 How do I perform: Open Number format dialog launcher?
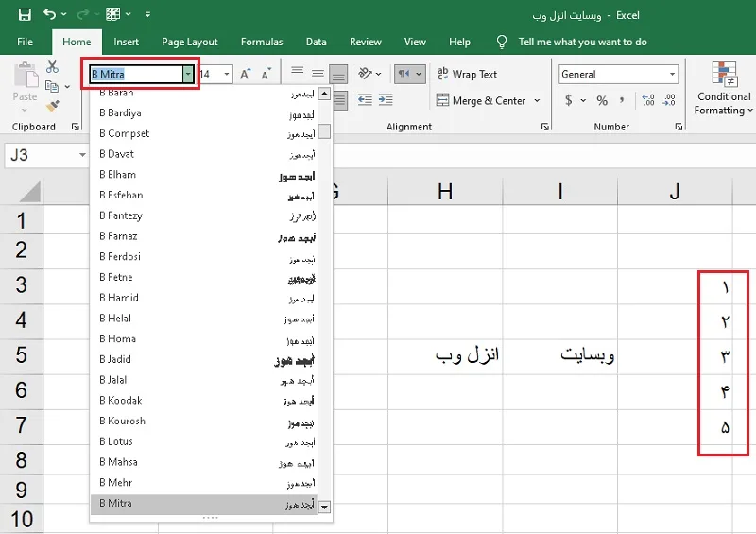(679, 127)
